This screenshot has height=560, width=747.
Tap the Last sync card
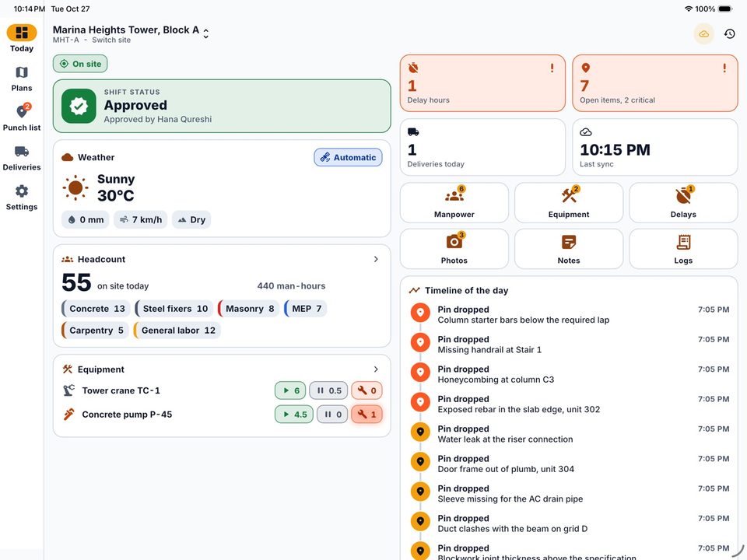pos(655,147)
